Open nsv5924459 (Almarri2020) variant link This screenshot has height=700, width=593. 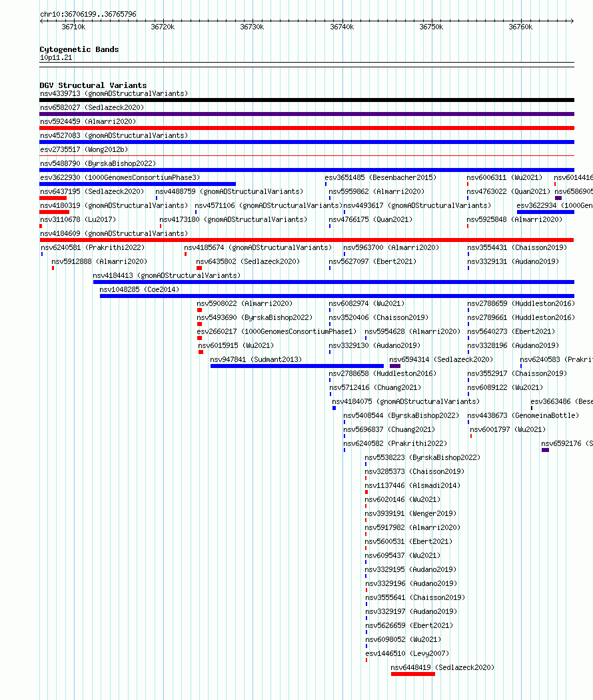tap(88, 121)
